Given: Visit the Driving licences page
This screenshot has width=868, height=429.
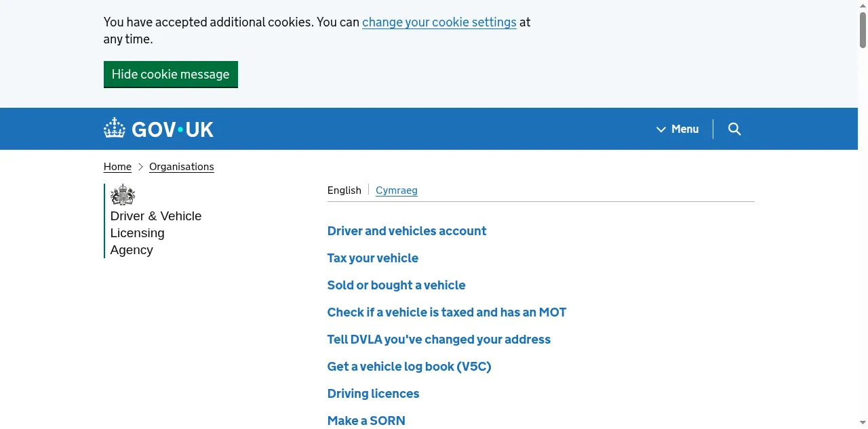Looking at the screenshot, I should pyautogui.click(x=373, y=394).
